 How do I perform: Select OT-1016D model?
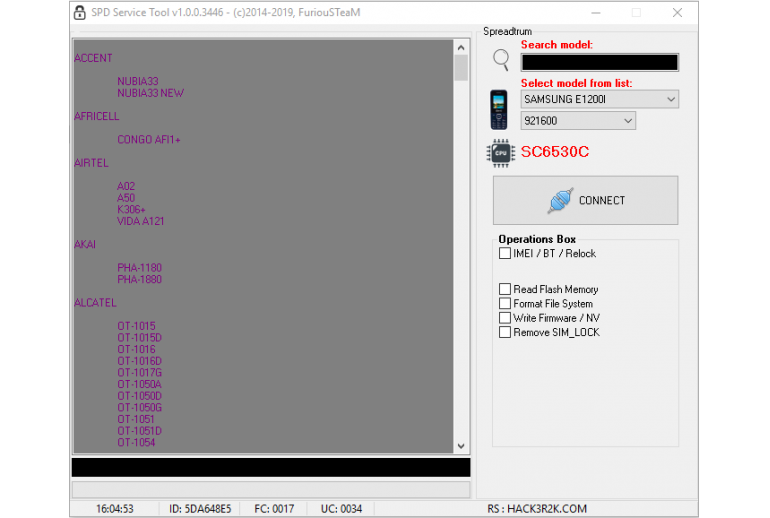(x=139, y=361)
